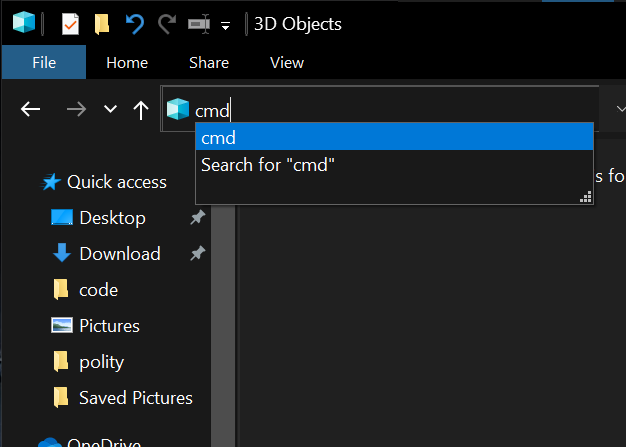The image size is (626, 447).
Task: Open the Pictures folder in sidebar
Action: click(109, 326)
